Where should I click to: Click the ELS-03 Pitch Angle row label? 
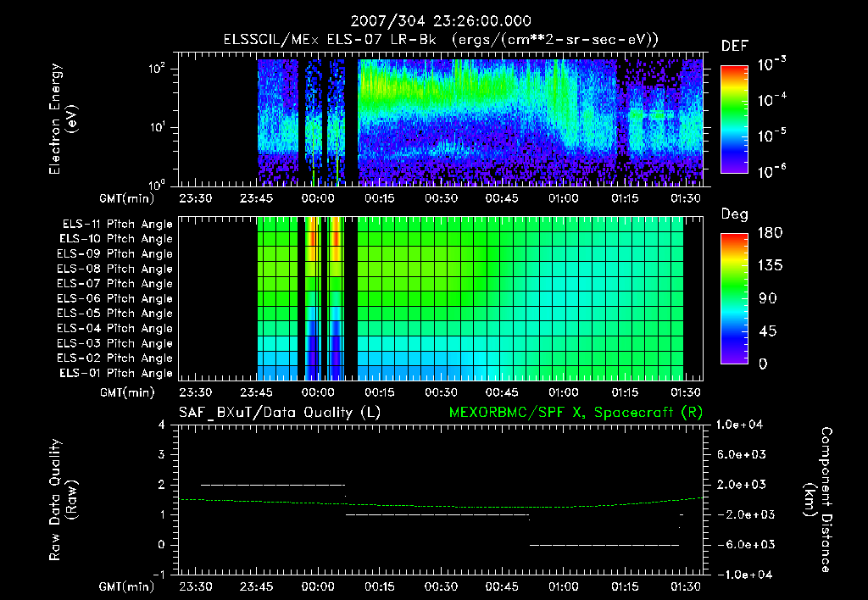(x=114, y=344)
